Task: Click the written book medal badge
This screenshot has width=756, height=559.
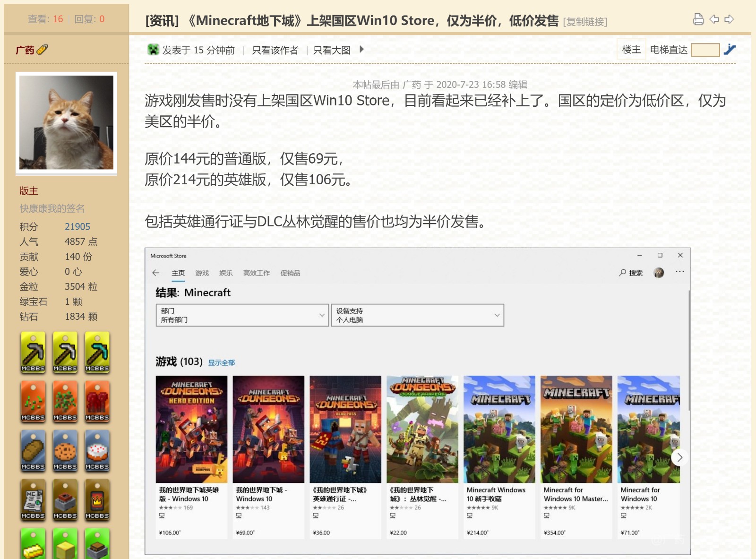Action: [33, 499]
